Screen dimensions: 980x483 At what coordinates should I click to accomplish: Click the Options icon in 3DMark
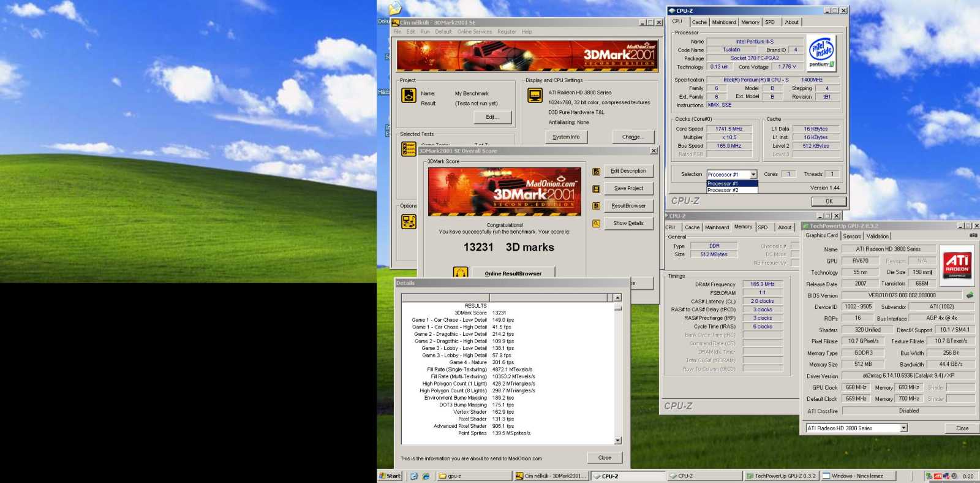tap(409, 221)
